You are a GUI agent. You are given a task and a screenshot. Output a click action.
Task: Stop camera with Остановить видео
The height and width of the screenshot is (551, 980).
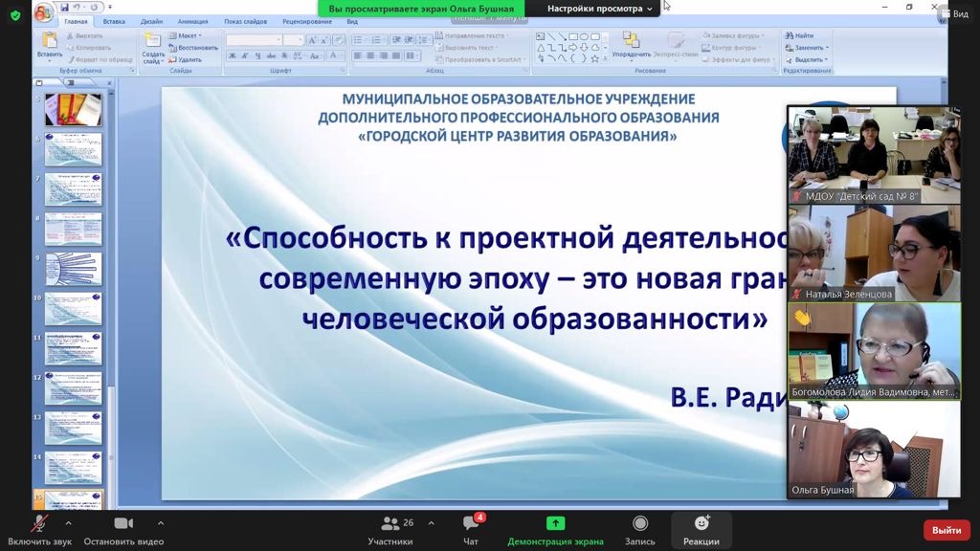(x=123, y=531)
